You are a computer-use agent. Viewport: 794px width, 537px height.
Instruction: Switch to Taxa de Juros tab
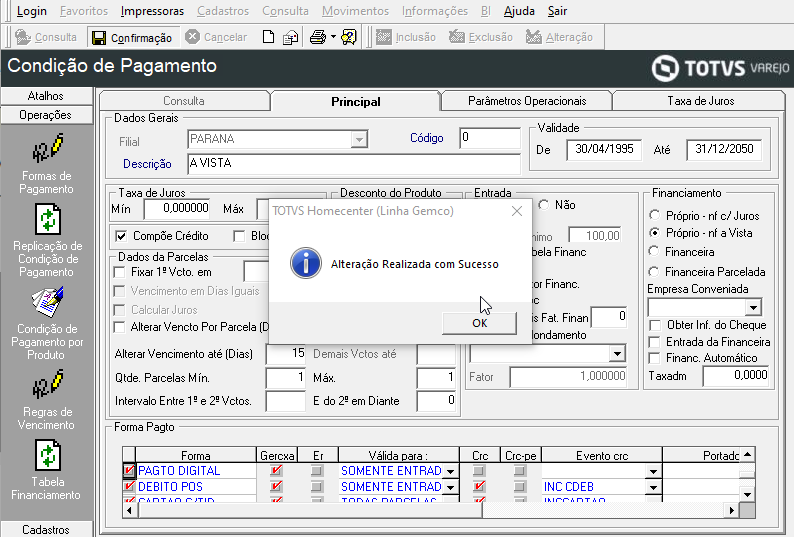click(700, 101)
